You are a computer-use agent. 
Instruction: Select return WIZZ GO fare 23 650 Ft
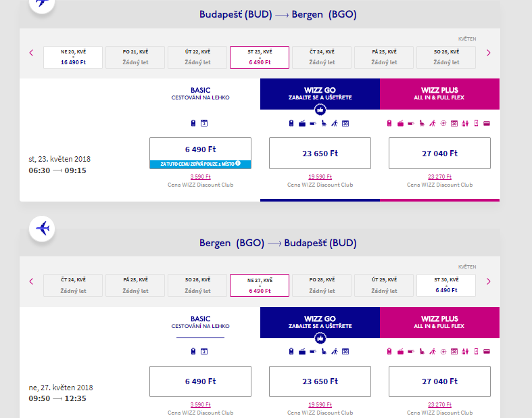pyautogui.click(x=320, y=381)
